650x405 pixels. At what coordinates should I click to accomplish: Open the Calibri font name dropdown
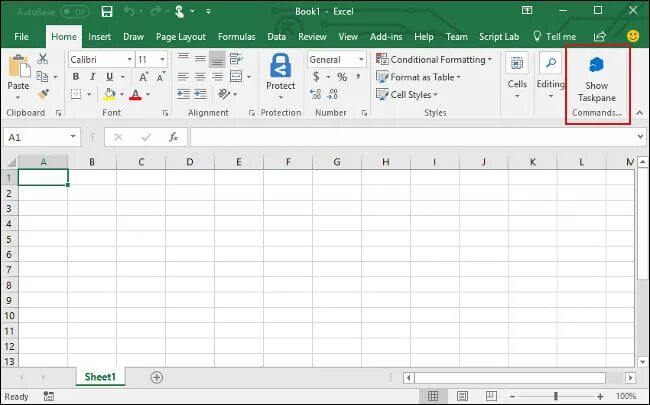[x=129, y=60]
